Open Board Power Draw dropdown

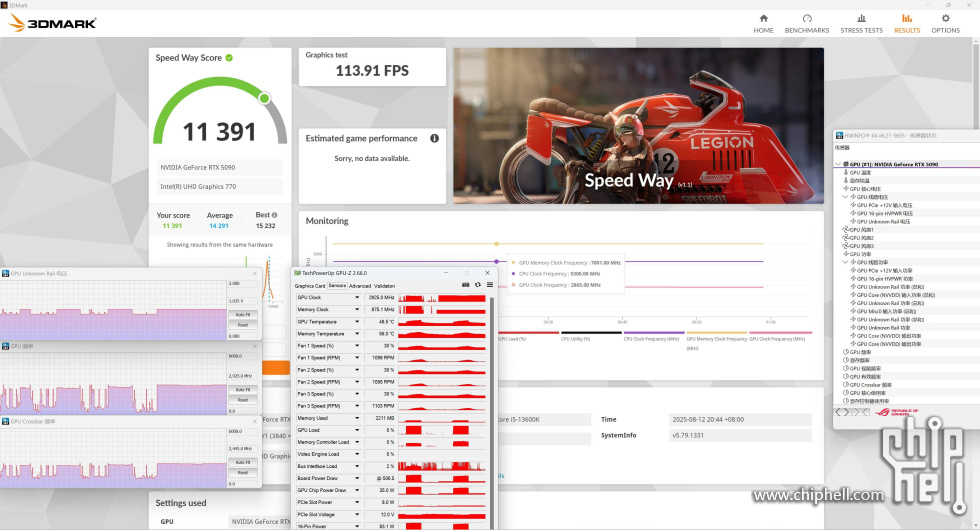[357, 478]
